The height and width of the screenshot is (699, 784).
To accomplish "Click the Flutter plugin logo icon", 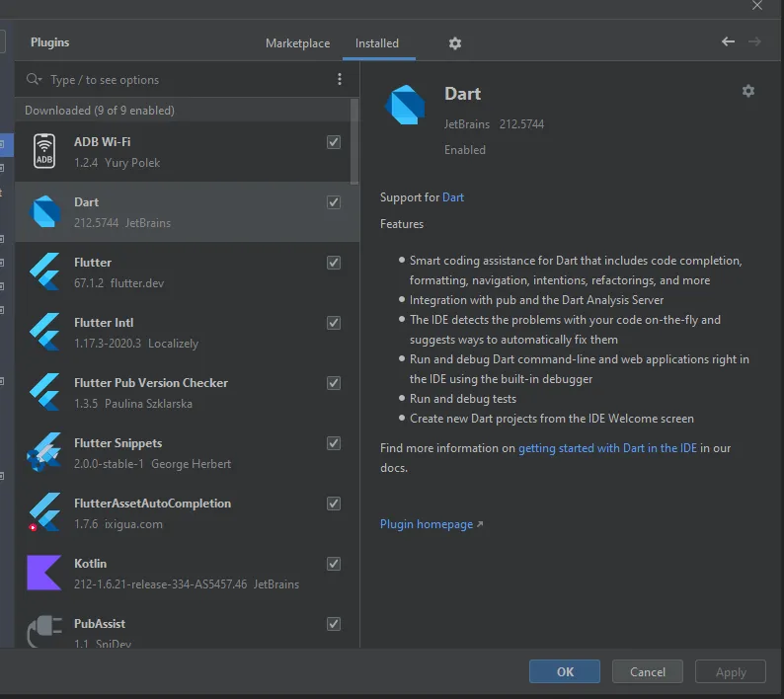I will [x=44, y=272].
